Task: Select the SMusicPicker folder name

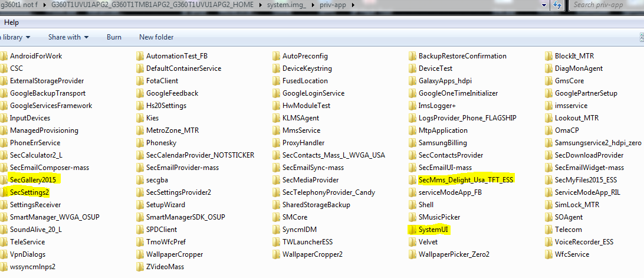Action: [439, 217]
